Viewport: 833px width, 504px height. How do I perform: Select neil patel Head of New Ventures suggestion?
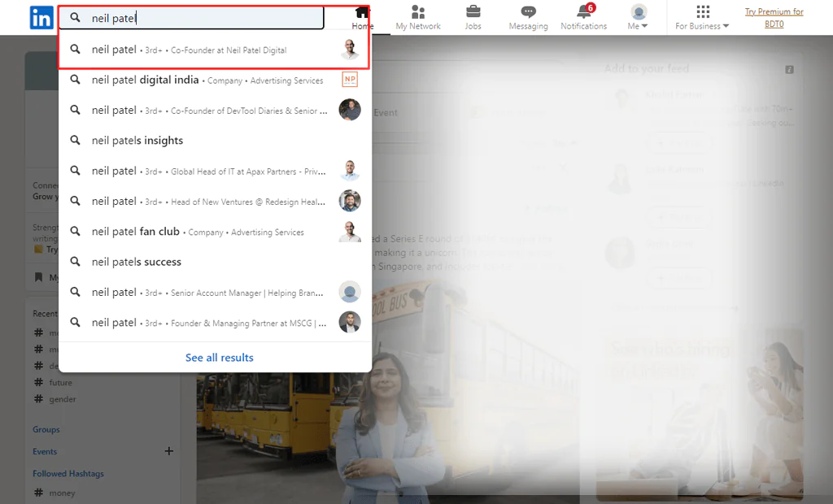pyautogui.click(x=215, y=201)
